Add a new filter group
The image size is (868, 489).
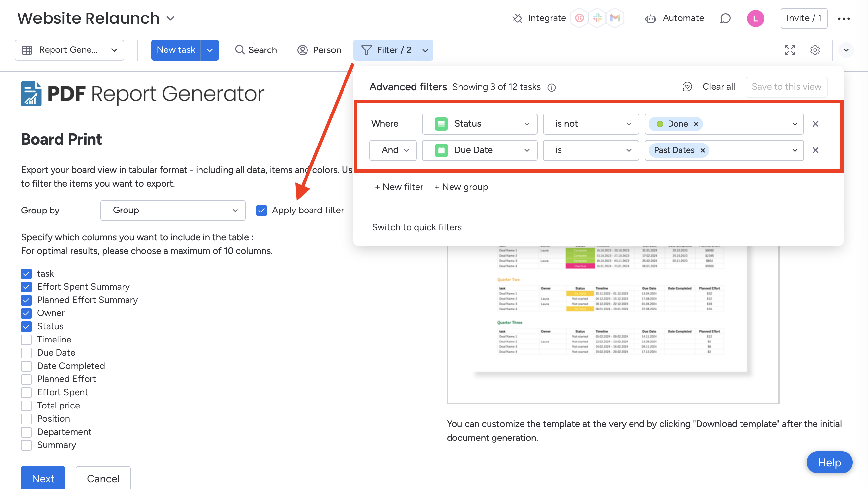[x=461, y=187]
